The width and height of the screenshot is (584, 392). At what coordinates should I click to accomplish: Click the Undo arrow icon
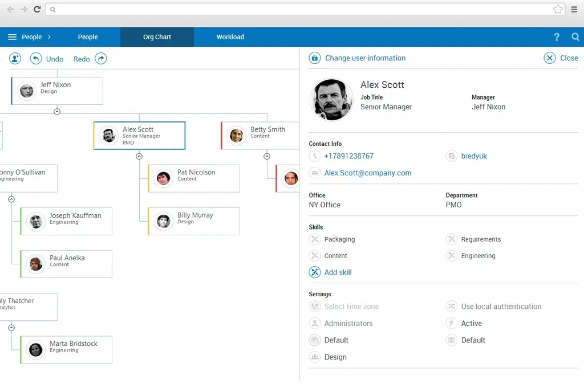click(x=36, y=58)
